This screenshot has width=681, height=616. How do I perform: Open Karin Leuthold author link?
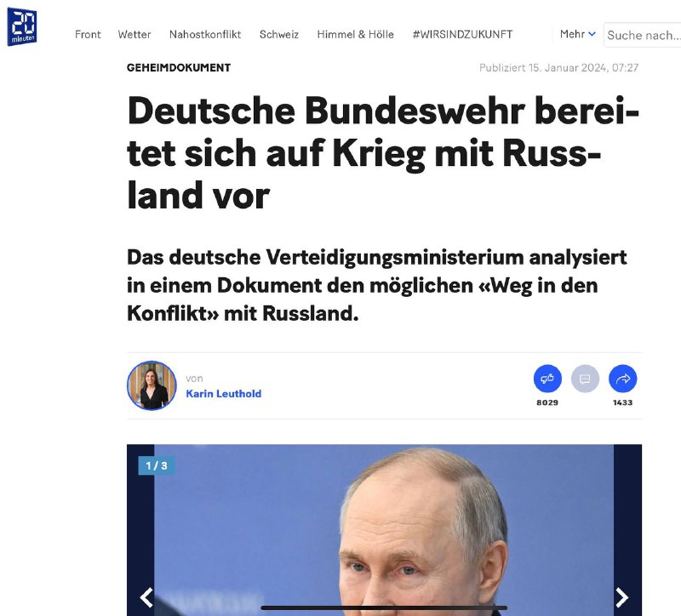click(224, 394)
